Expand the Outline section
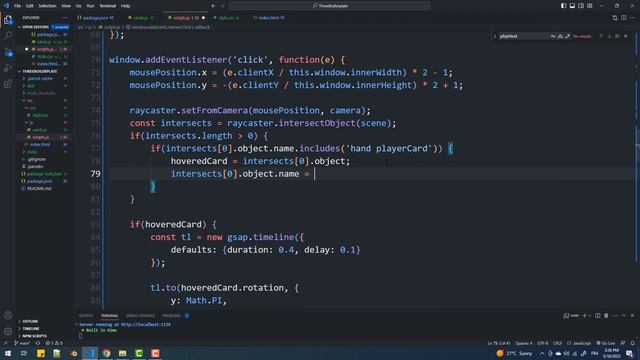The image size is (640, 360). 31,321
